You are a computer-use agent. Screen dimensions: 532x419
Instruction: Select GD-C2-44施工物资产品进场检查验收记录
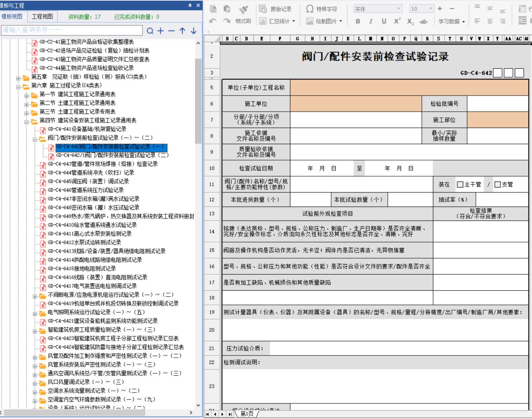click(86, 68)
